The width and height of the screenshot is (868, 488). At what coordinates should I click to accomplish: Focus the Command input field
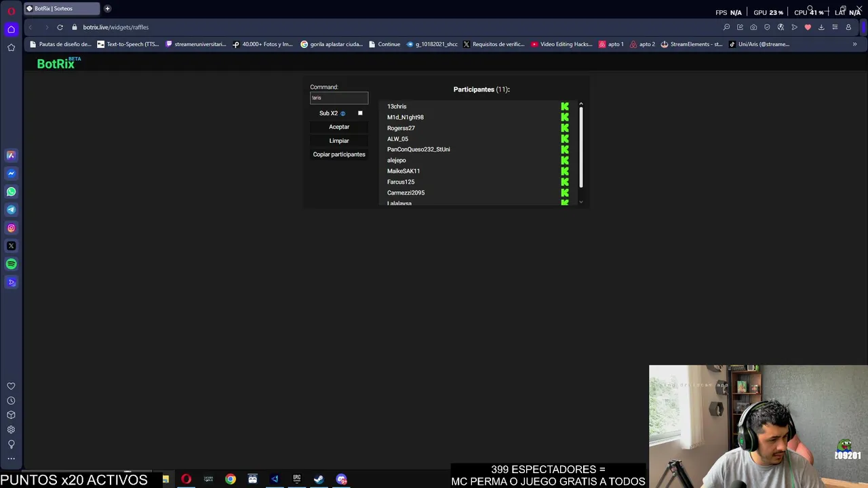339,98
